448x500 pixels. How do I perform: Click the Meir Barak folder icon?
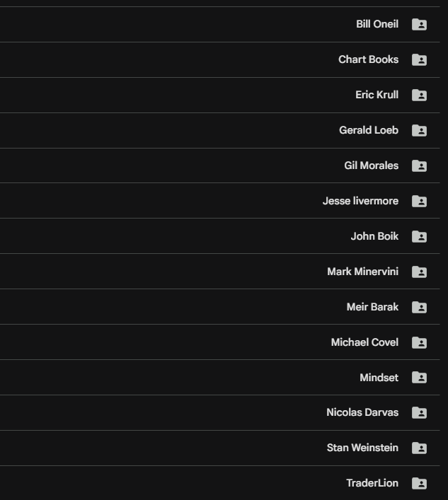[419, 307]
